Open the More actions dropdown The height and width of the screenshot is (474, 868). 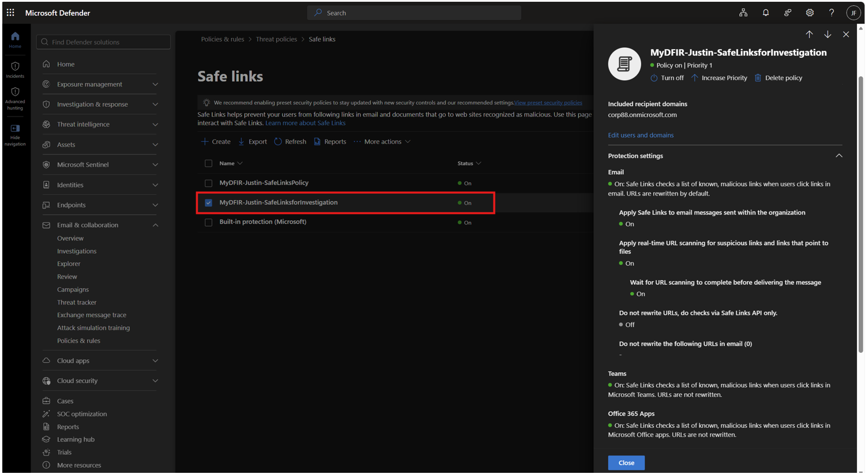(382, 141)
